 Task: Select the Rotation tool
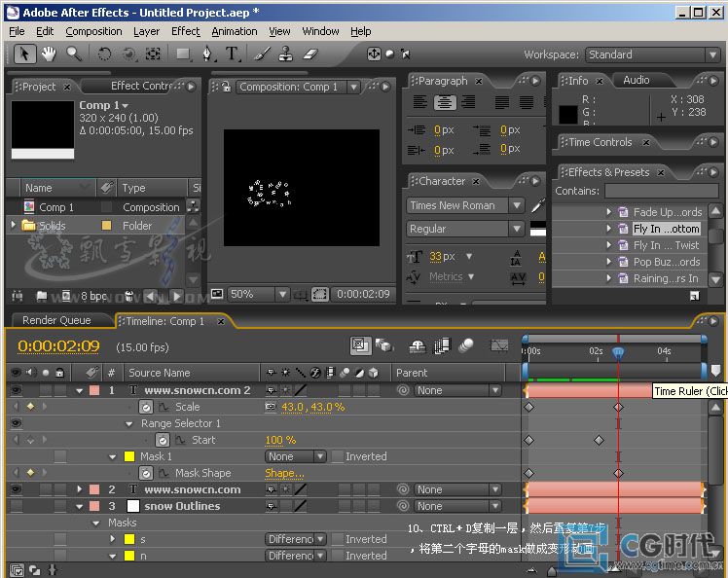[104, 54]
